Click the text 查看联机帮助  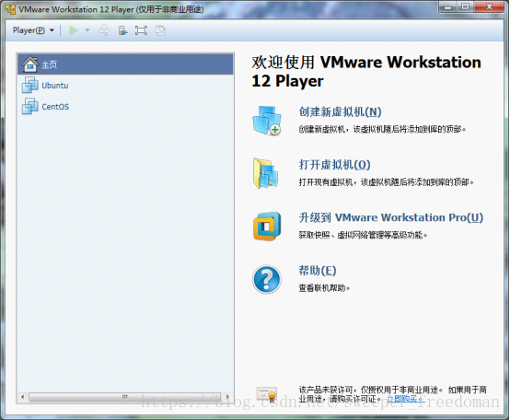324,288
